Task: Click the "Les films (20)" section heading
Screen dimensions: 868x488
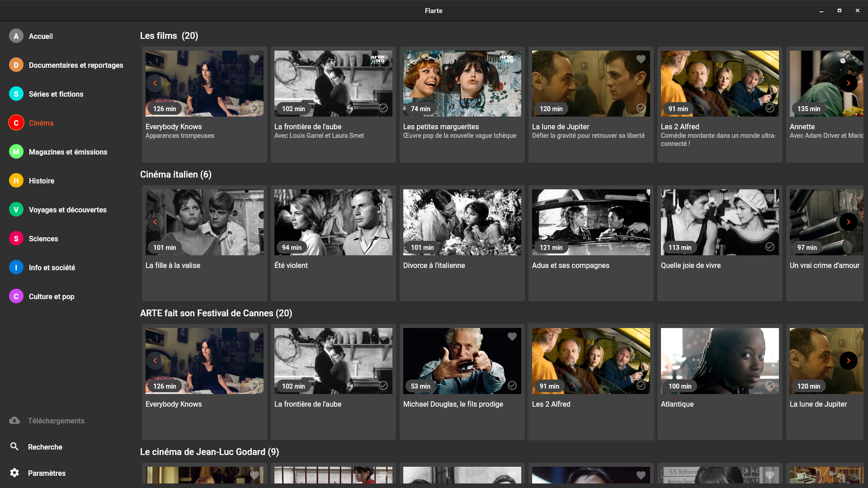Action: coord(169,36)
